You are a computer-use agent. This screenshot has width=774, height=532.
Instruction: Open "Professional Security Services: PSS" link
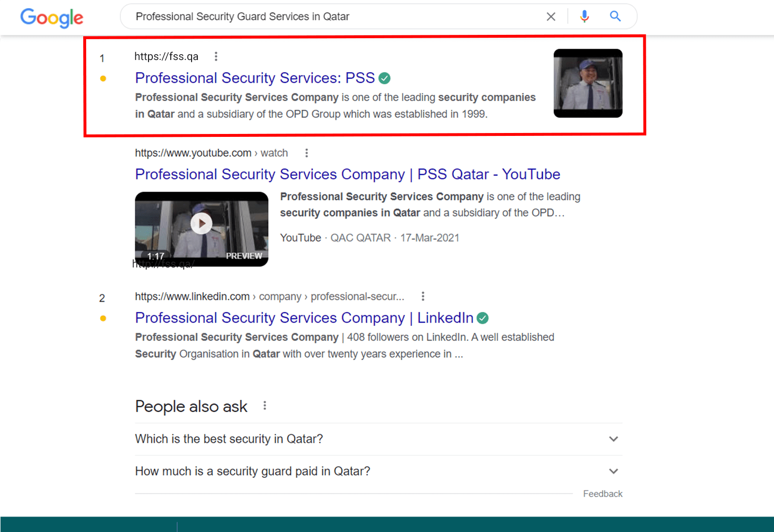click(x=255, y=78)
